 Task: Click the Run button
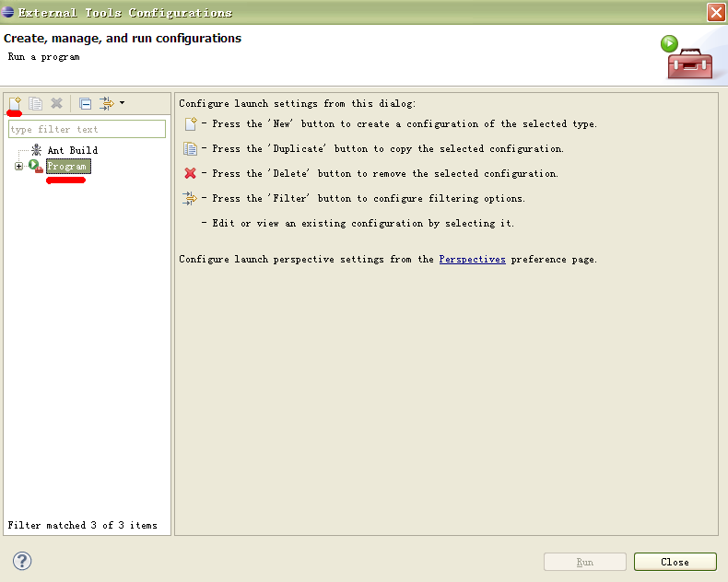coord(585,562)
